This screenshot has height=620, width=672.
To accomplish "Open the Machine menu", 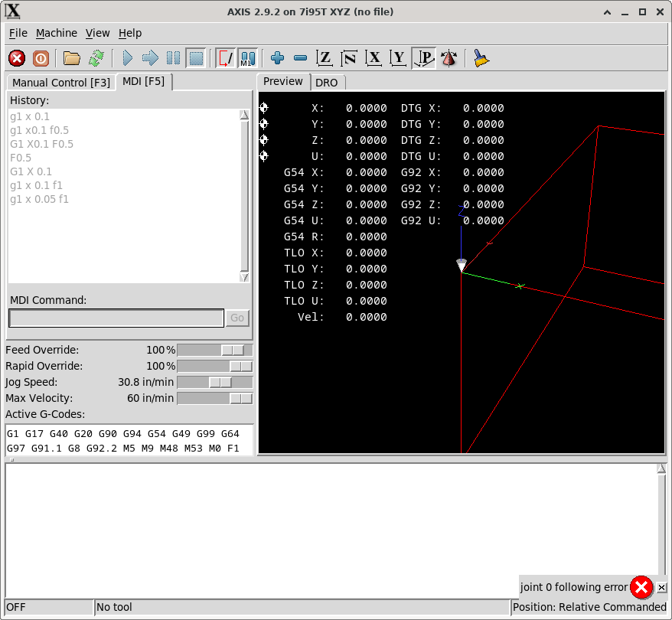I will pyautogui.click(x=57, y=33).
